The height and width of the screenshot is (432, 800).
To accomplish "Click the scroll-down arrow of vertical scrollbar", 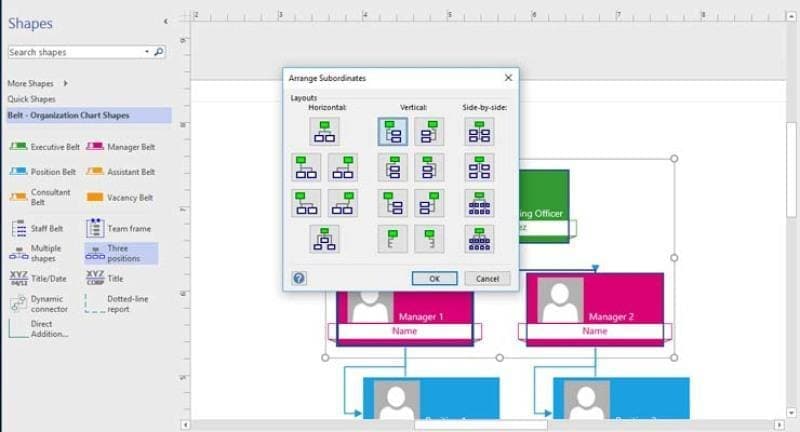I will pos(791,413).
